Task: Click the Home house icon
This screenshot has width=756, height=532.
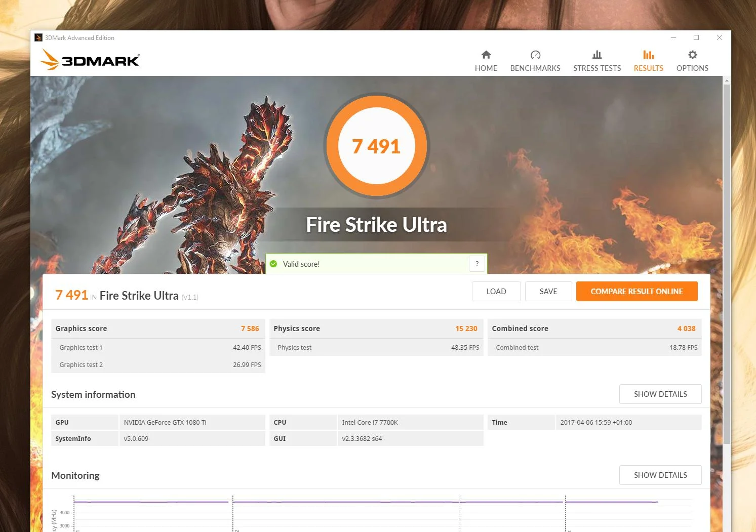Action: point(486,55)
